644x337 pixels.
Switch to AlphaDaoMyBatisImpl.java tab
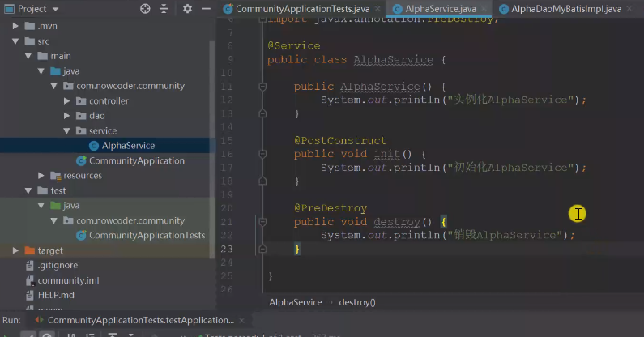[x=566, y=9]
